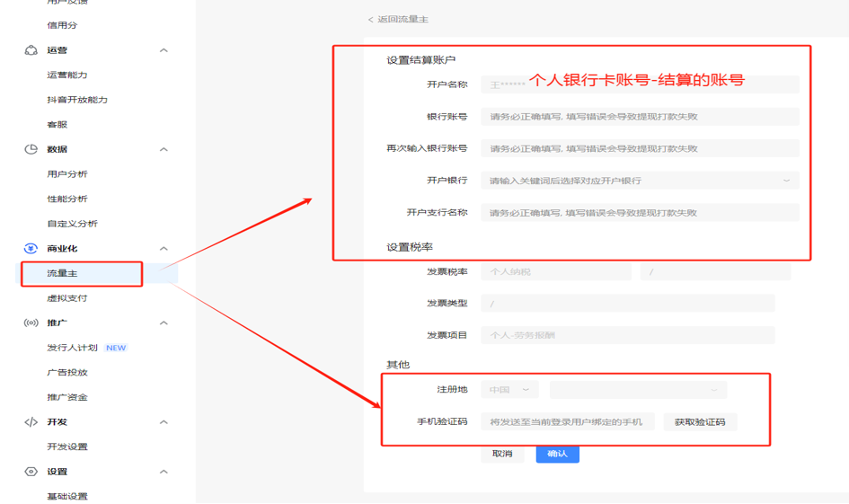
Task: Click the 推广 broadcast icon
Action: click(31, 323)
